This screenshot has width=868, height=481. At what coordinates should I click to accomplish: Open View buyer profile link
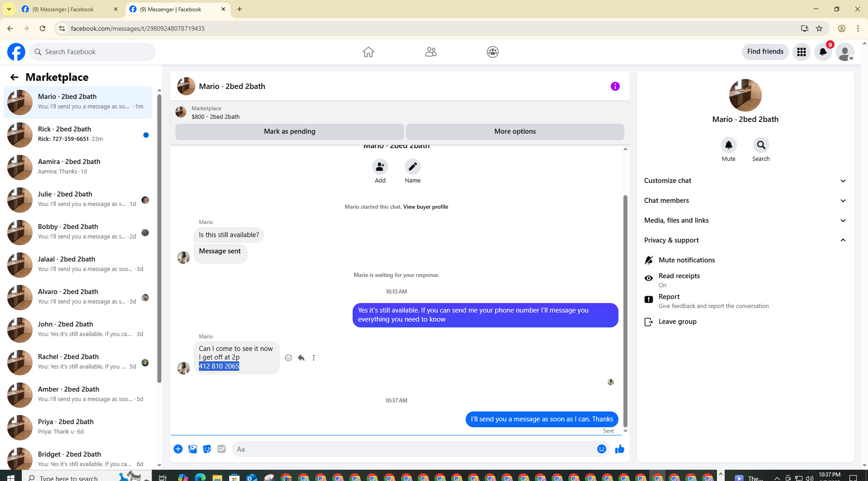425,207
